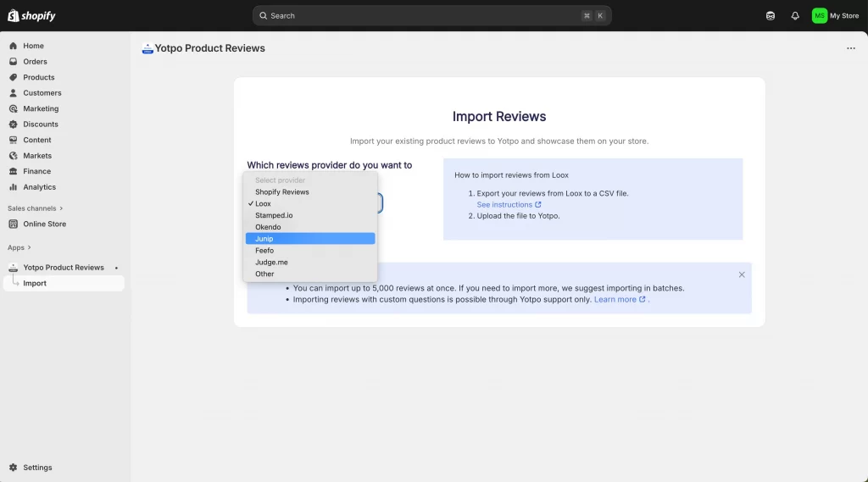Open the three-dot more actions menu
Viewport: 868px width, 482px height.
click(x=851, y=48)
